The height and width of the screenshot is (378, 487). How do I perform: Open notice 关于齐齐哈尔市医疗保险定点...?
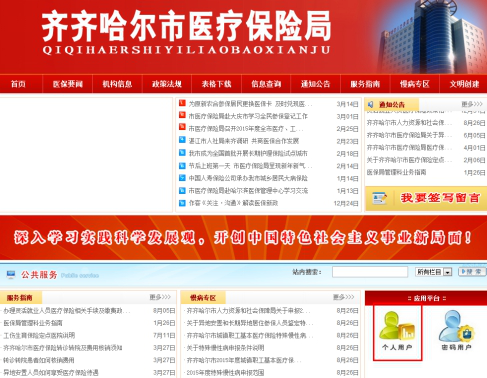pyautogui.click(x=409, y=160)
